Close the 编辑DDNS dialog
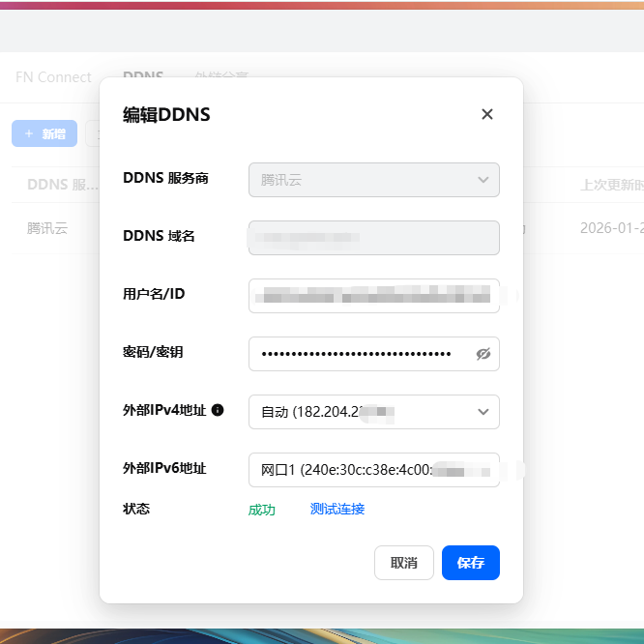Image resolution: width=644 pixels, height=644 pixels. click(x=487, y=114)
